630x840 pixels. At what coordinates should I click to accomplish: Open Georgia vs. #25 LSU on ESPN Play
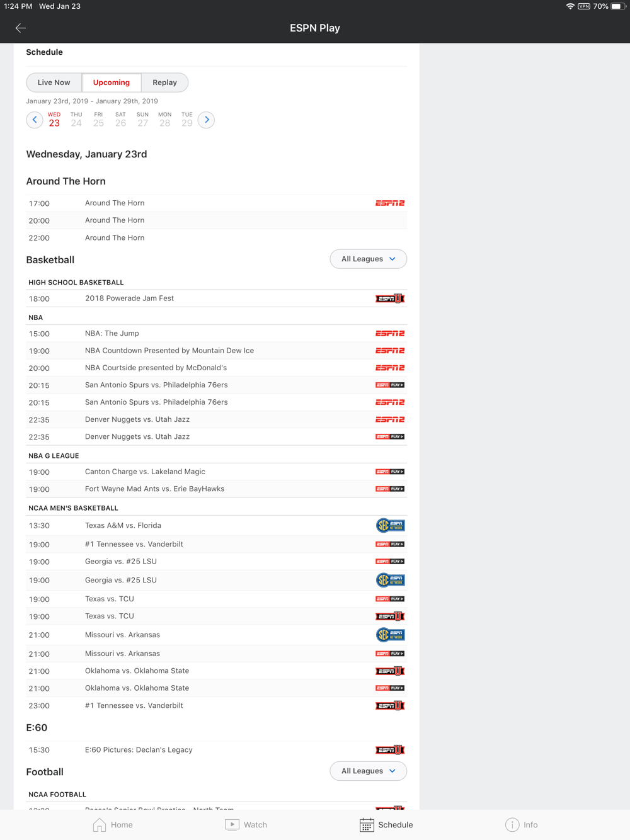(x=217, y=562)
